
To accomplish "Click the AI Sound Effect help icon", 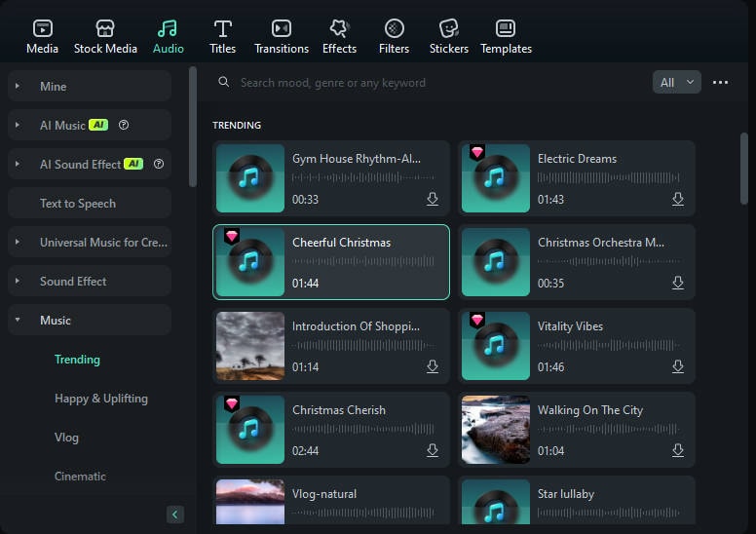I will 159,164.
